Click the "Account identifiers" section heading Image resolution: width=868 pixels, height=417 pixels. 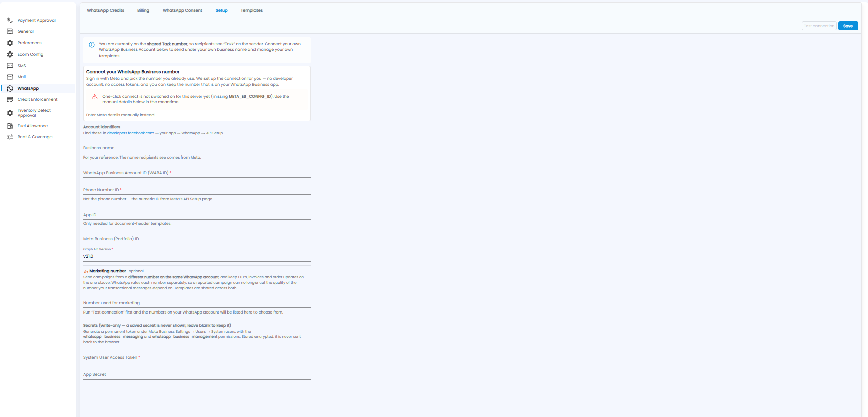pyautogui.click(x=101, y=127)
